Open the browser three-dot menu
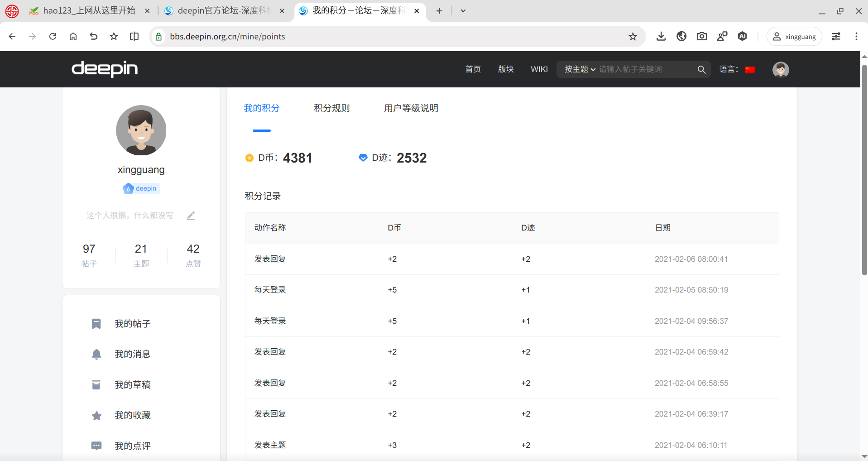 [x=856, y=37]
